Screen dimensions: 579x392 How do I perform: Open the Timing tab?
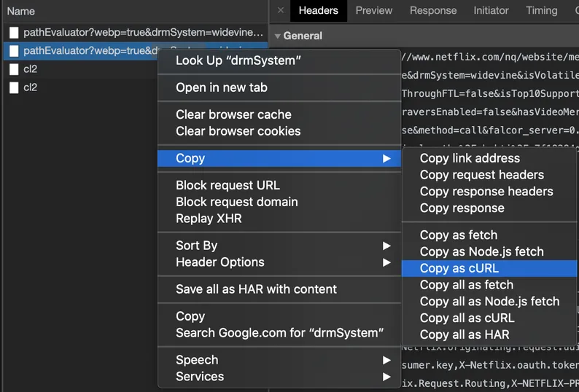(x=541, y=10)
